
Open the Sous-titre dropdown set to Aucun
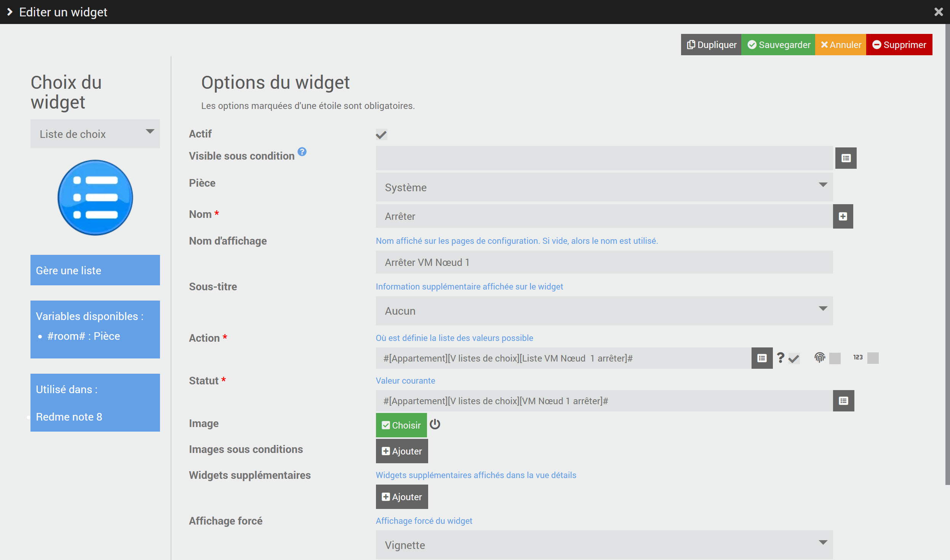(604, 311)
